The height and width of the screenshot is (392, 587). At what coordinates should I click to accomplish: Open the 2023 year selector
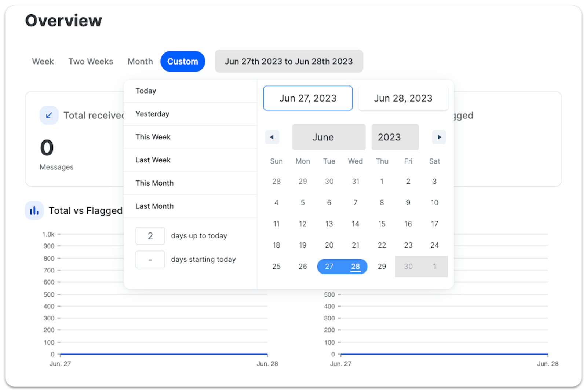(x=395, y=137)
